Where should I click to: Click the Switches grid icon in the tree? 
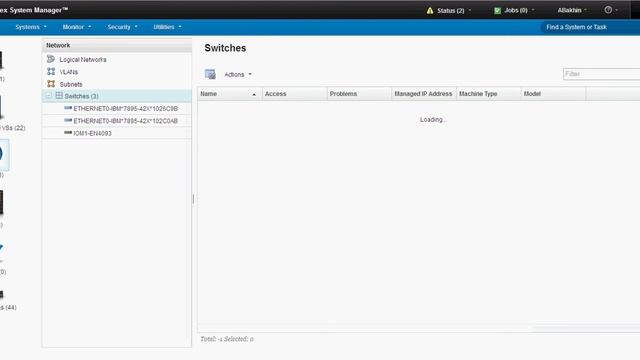click(x=59, y=96)
